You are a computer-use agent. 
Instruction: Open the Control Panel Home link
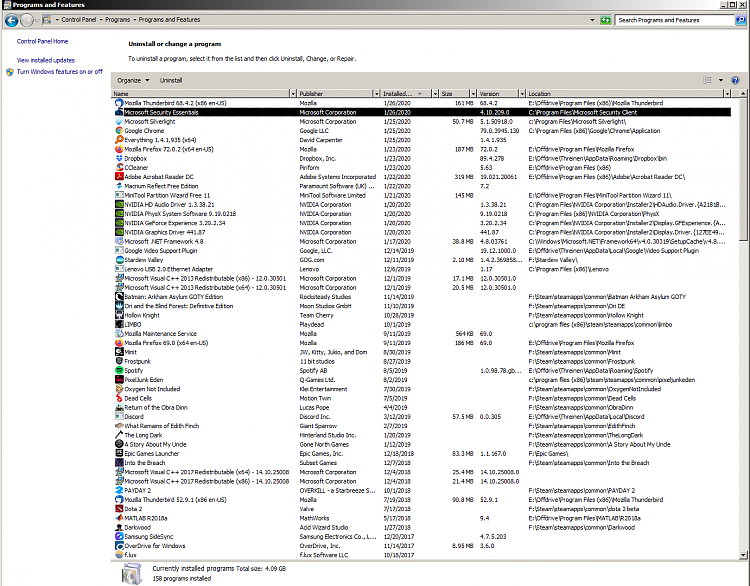[x=43, y=42]
